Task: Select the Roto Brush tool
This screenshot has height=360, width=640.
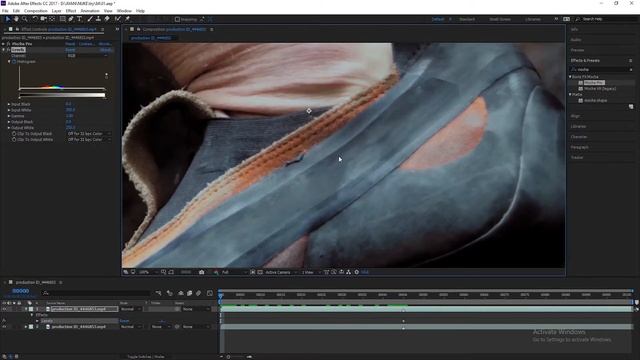Action: [x=118, y=19]
